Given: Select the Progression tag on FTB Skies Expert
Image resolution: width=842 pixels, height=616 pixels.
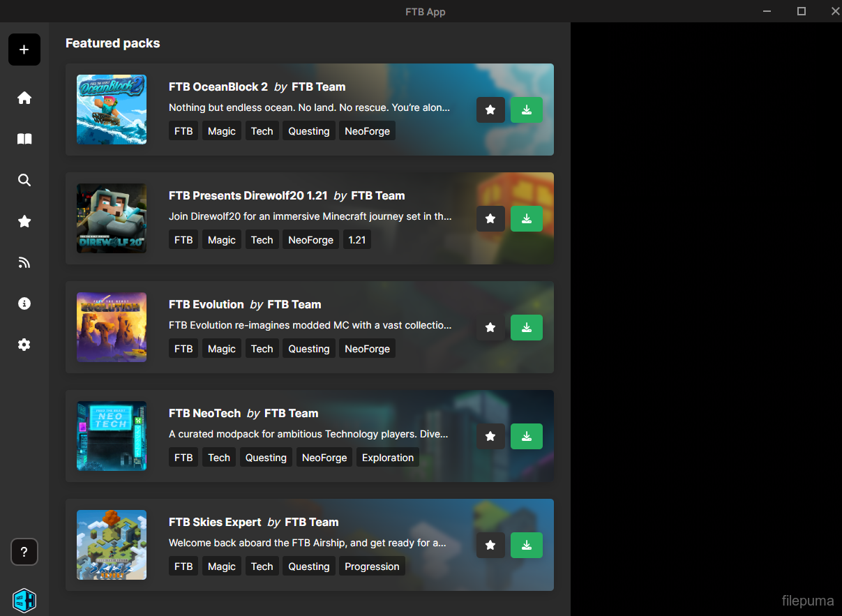Looking at the screenshot, I should (372, 566).
